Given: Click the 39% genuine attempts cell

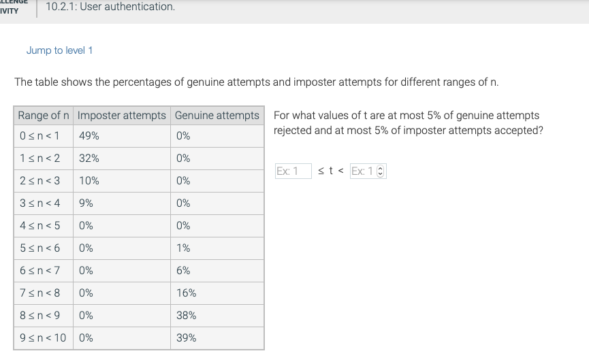Looking at the screenshot, I should click(x=217, y=338).
